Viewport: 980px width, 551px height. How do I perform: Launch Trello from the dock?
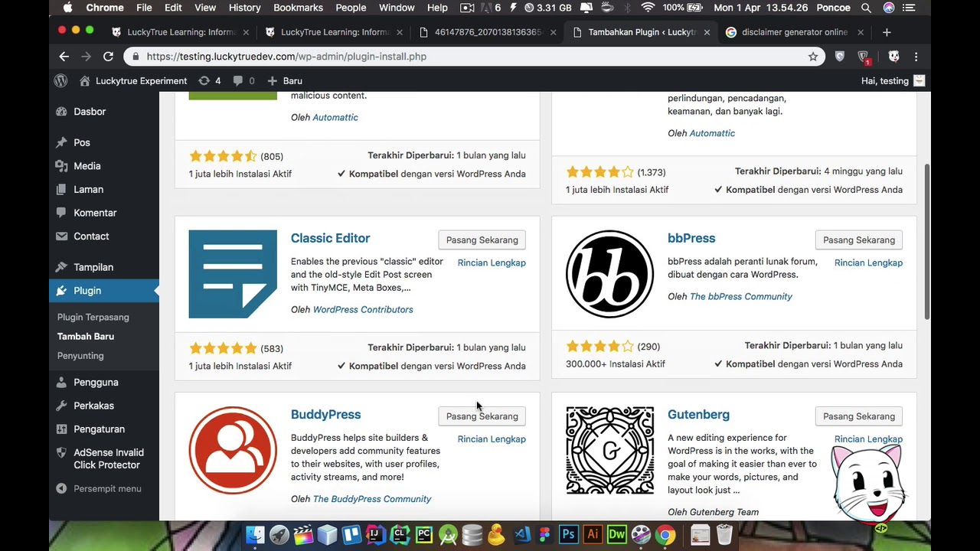pyautogui.click(x=351, y=534)
